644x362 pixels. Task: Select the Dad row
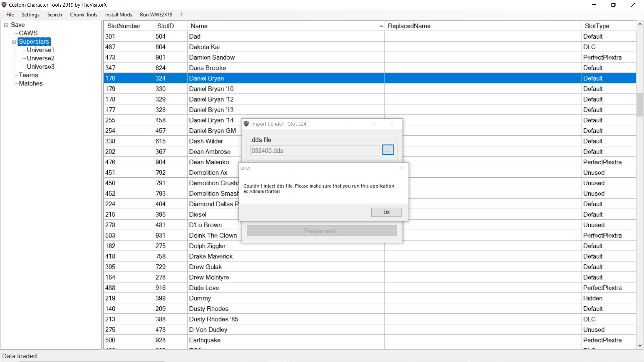pyautogui.click(x=370, y=36)
